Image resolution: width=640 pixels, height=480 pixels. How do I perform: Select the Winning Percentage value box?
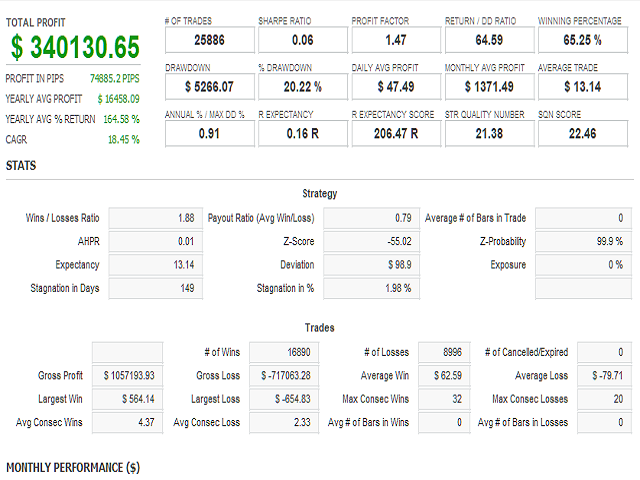coord(581,39)
